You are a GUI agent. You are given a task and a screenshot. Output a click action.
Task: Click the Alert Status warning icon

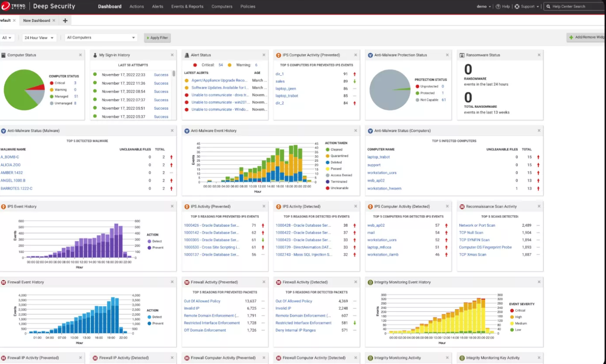(x=187, y=55)
